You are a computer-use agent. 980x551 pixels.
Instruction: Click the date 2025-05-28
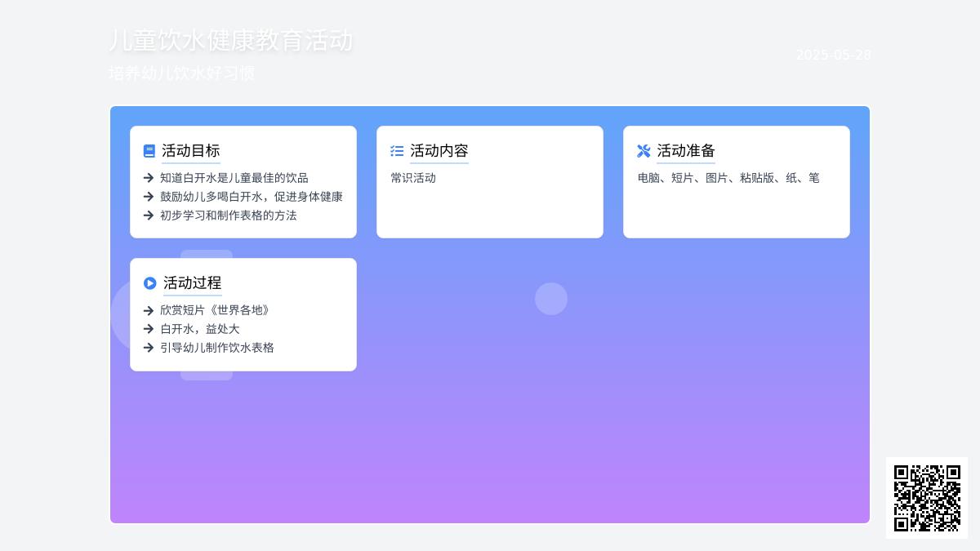pos(834,55)
